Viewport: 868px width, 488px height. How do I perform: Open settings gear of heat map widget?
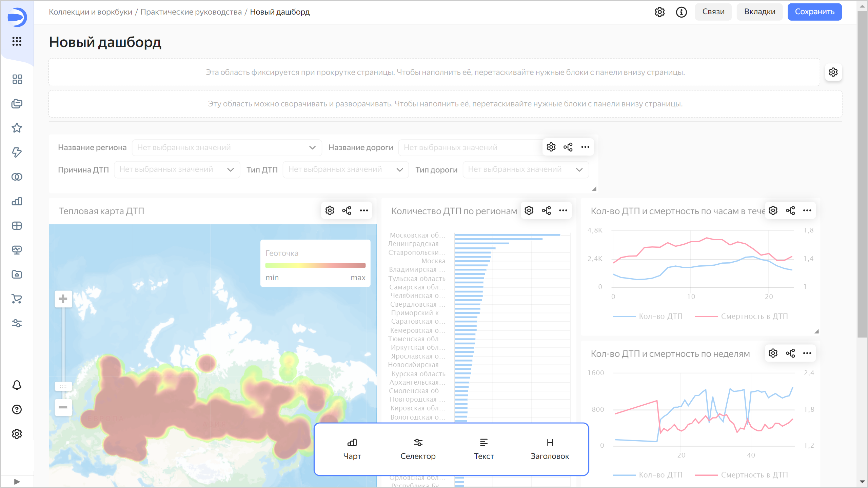[x=330, y=210]
